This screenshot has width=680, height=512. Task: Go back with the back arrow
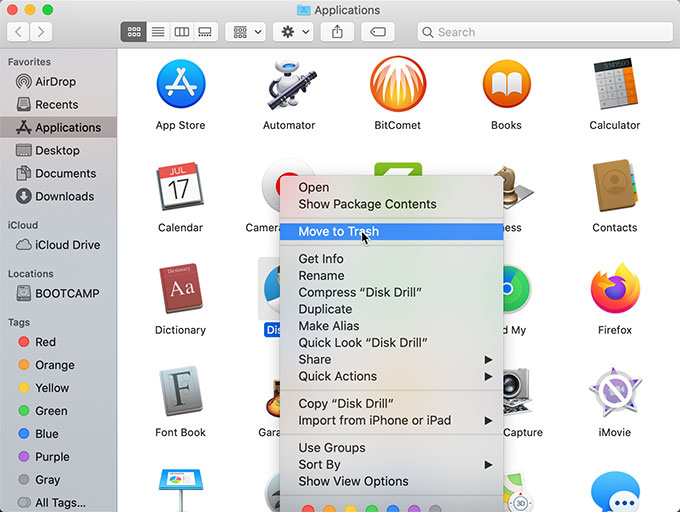[18, 32]
